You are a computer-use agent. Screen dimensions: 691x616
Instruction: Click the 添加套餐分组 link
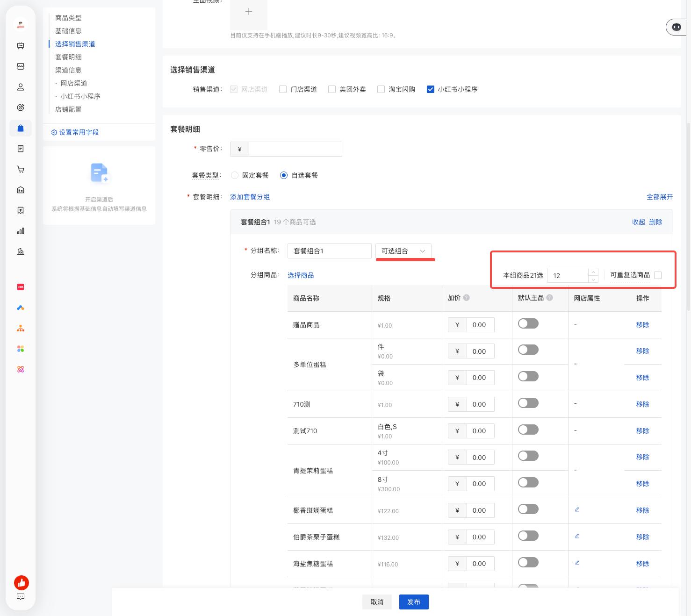(250, 197)
